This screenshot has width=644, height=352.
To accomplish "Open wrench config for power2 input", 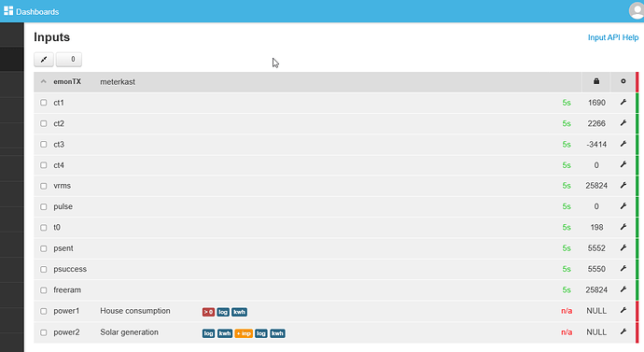I will (x=623, y=331).
